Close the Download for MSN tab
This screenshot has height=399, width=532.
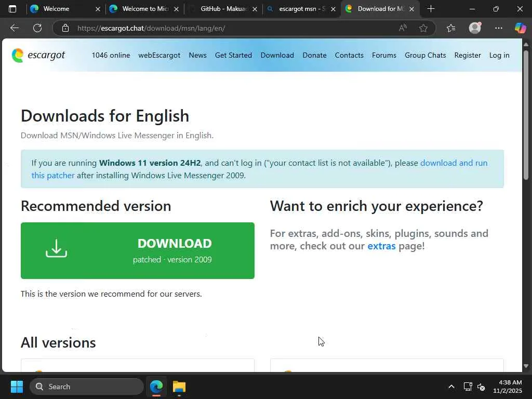(411, 9)
